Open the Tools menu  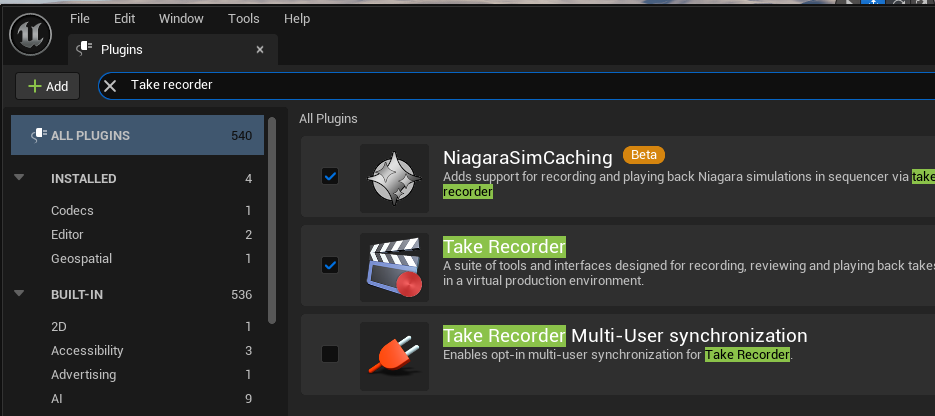tap(243, 18)
